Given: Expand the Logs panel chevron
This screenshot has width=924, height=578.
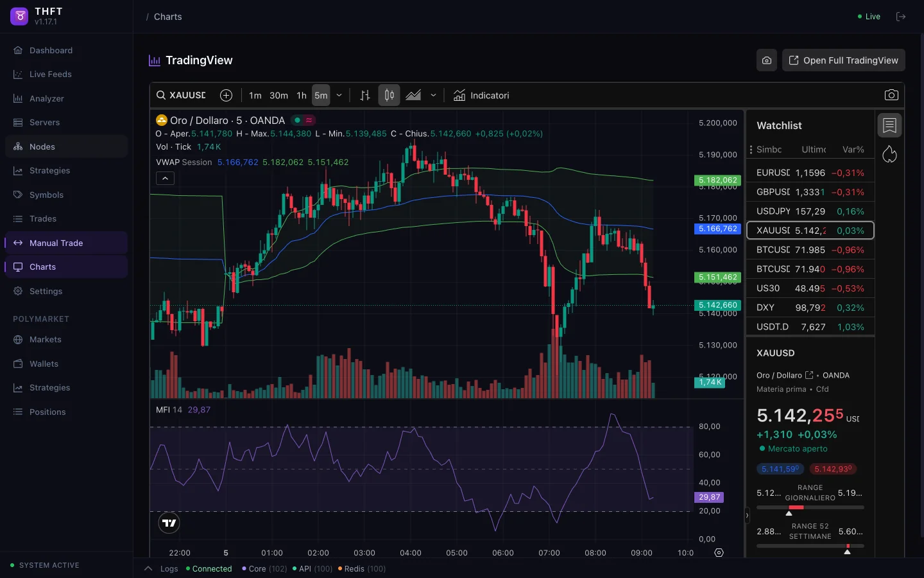Looking at the screenshot, I should pyautogui.click(x=147, y=568).
